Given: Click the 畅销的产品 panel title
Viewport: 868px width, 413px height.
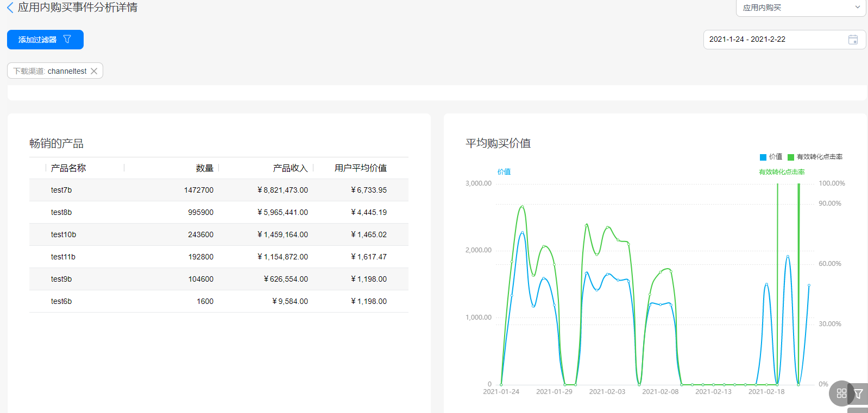Looking at the screenshot, I should tap(56, 143).
